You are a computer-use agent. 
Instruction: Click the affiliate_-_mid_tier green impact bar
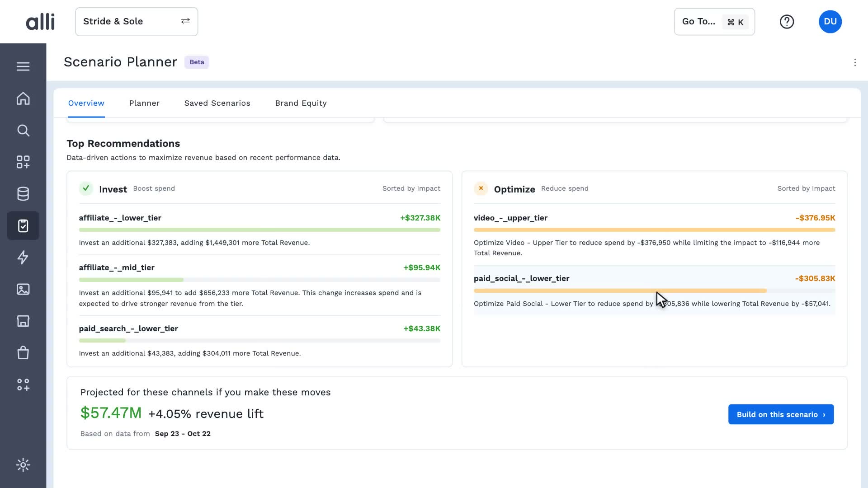[131, 280]
